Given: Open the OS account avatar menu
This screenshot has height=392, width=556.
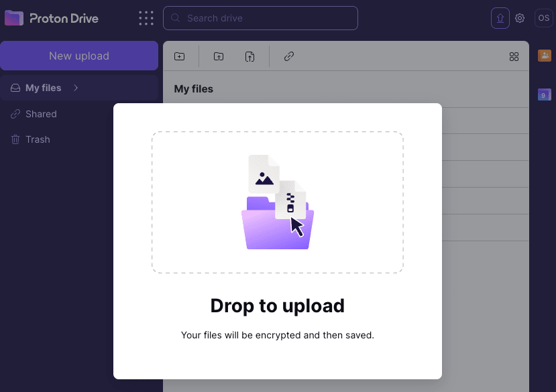Looking at the screenshot, I should [543, 18].
